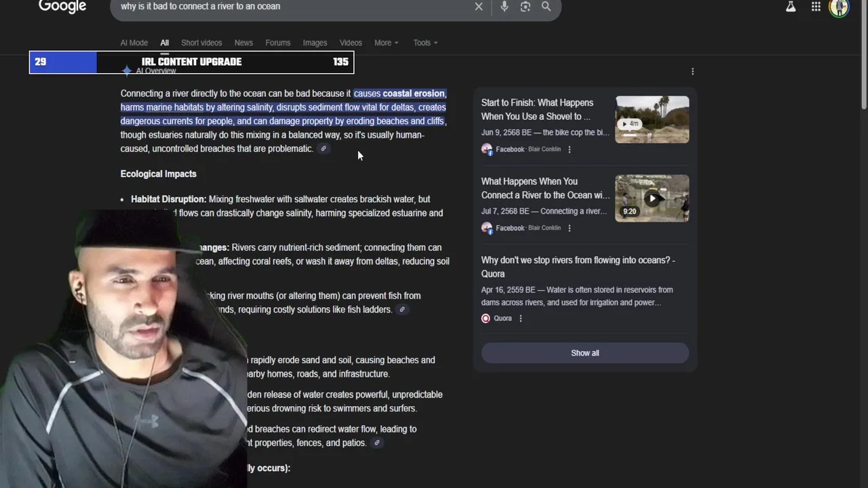Image resolution: width=868 pixels, height=488 pixels.
Task: Click source link icon after 'fences, and patios.'
Action: pyautogui.click(x=377, y=443)
